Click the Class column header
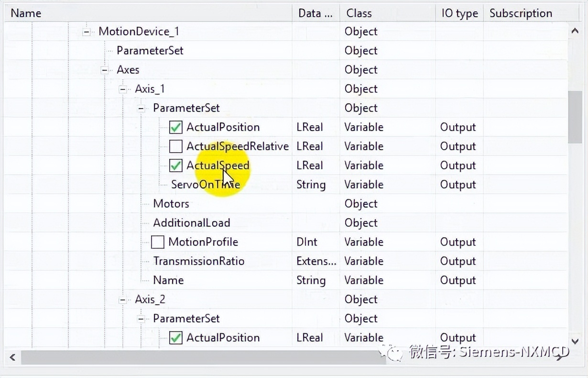 (359, 13)
